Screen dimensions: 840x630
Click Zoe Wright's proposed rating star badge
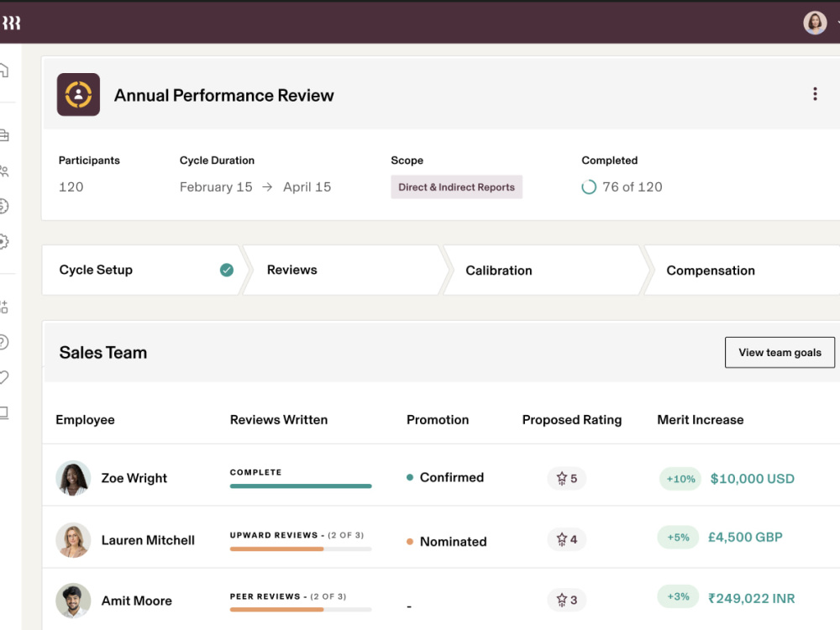566,479
